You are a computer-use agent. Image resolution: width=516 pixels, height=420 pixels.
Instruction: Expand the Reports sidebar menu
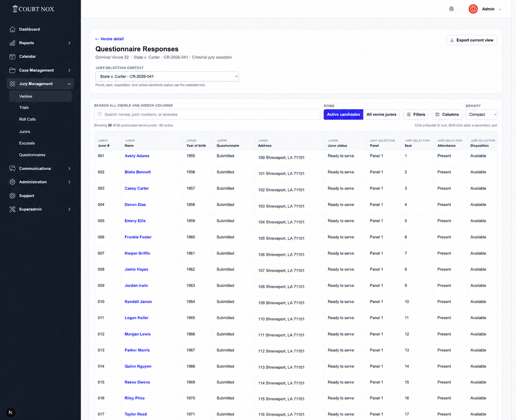[x=40, y=43]
